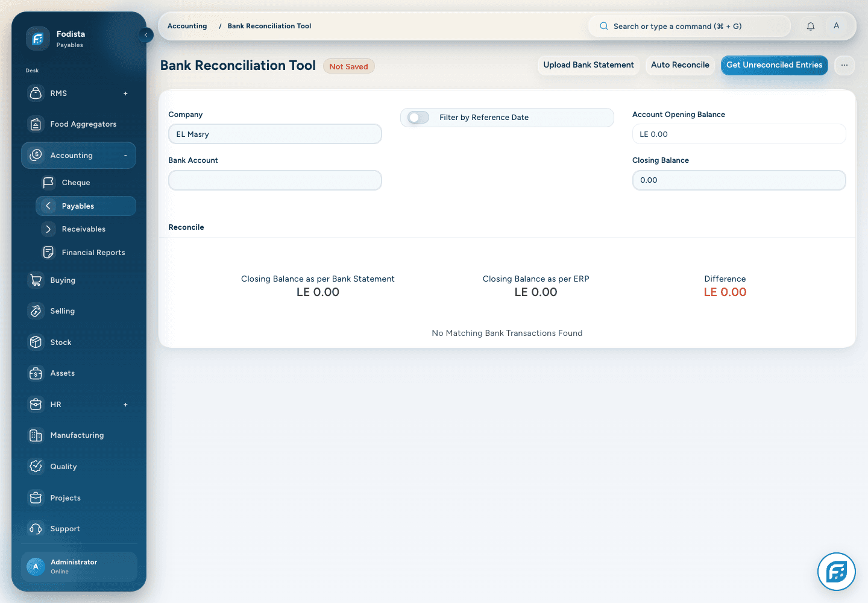The width and height of the screenshot is (868, 603).
Task: Select Payables in the sidebar
Action: coord(86,206)
